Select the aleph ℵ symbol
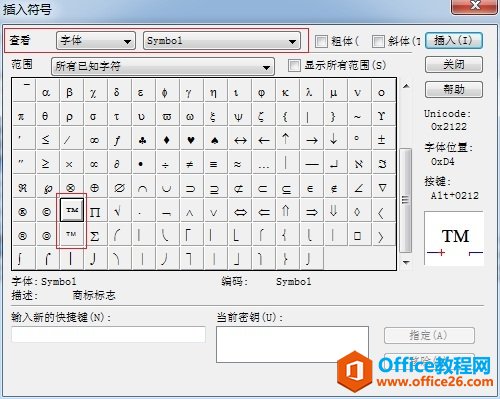500x399 pixels. point(359,163)
